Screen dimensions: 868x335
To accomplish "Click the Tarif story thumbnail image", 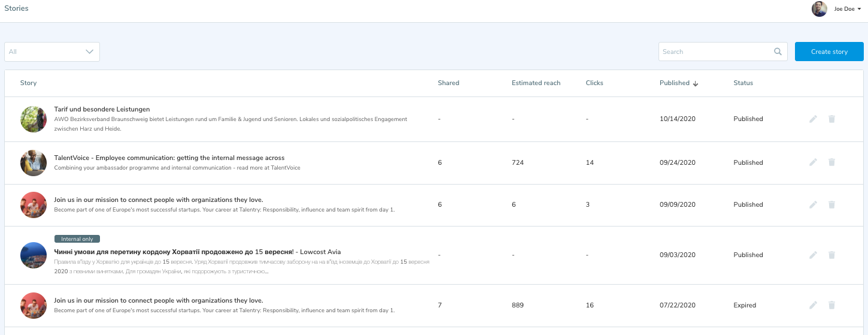I will coord(34,119).
